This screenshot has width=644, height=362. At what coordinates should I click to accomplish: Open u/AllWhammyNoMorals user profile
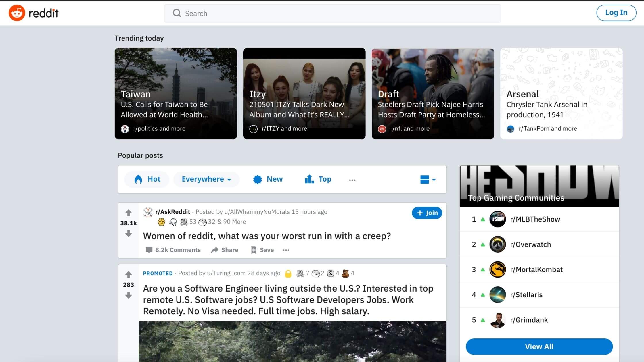click(257, 212)
